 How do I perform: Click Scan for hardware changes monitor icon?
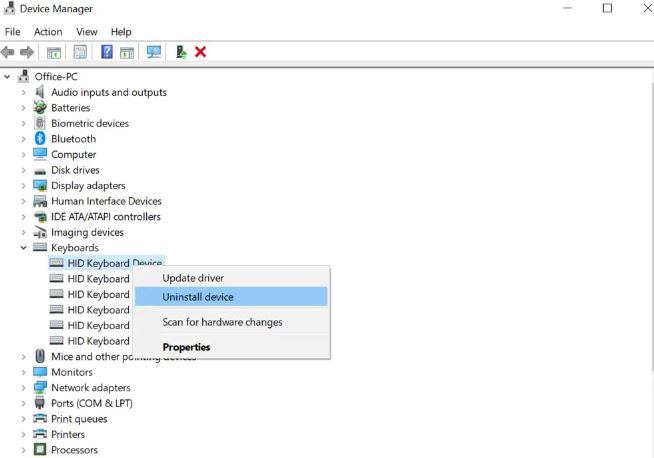[154, 52]
